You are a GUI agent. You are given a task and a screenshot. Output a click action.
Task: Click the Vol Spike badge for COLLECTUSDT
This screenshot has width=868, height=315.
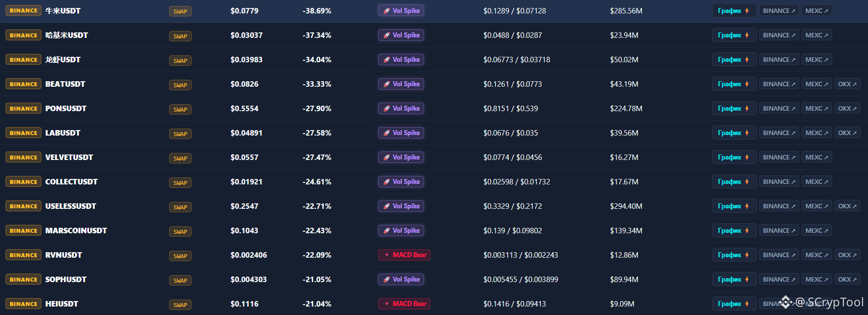pyautogui.click(x=401, y=182)
